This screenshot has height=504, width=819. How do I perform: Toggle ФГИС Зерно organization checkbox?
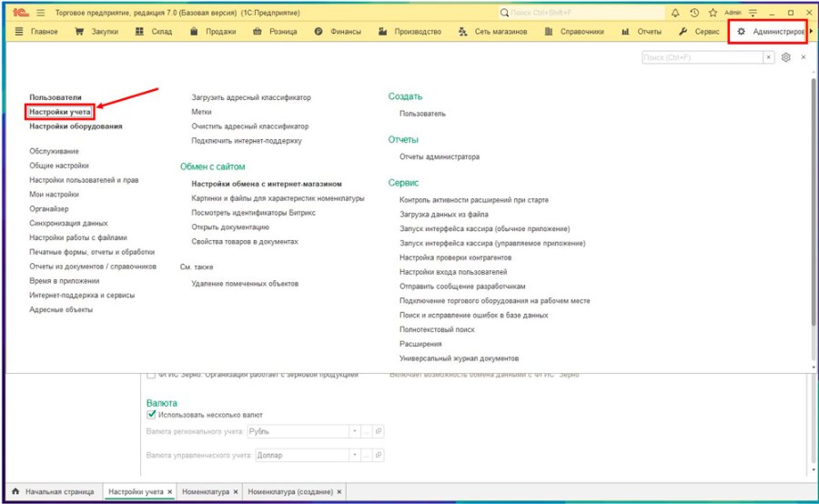point(151,375)
